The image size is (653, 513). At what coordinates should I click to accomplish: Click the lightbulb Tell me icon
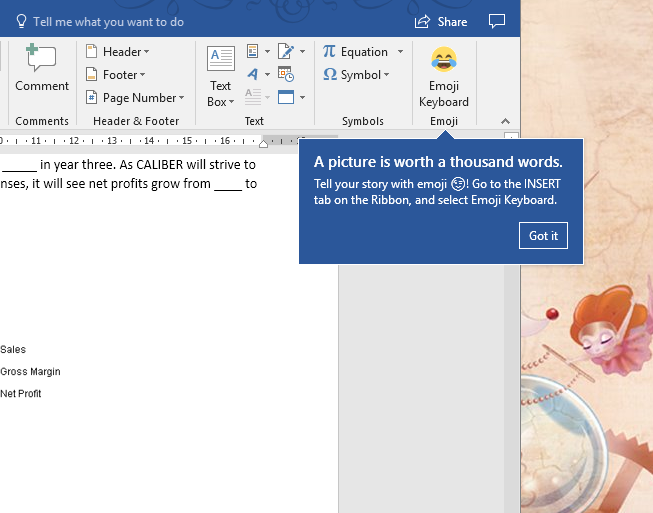pos(21,21)
